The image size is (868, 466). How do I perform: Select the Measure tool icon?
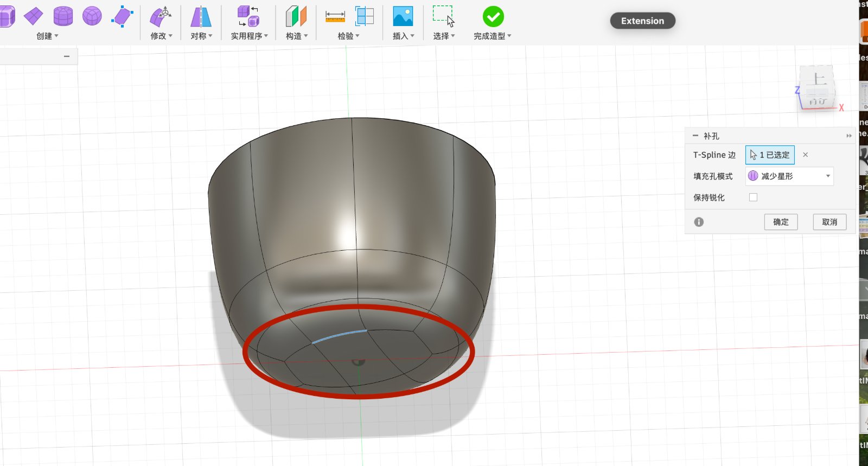(335, 17)
